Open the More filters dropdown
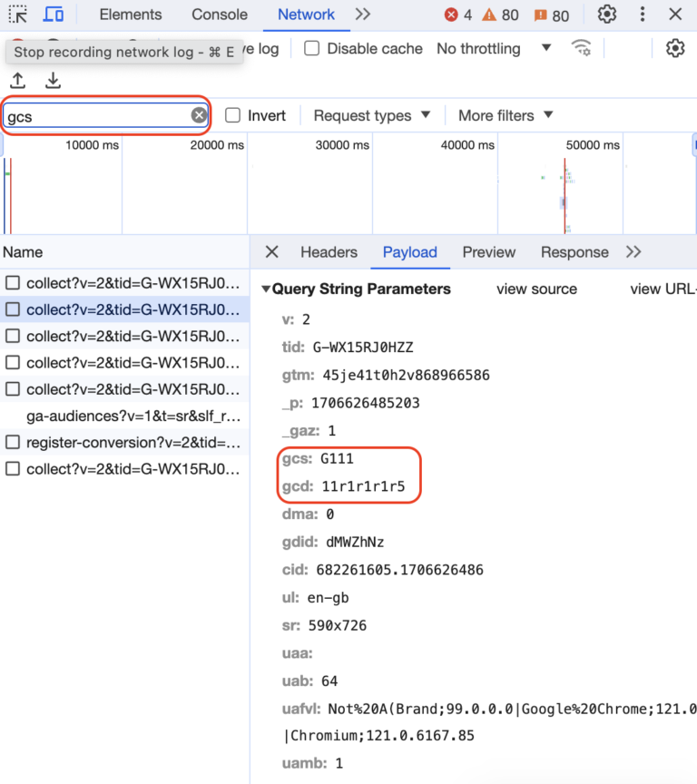The height and width of the screenshot is (784, 697). point(506,115)
